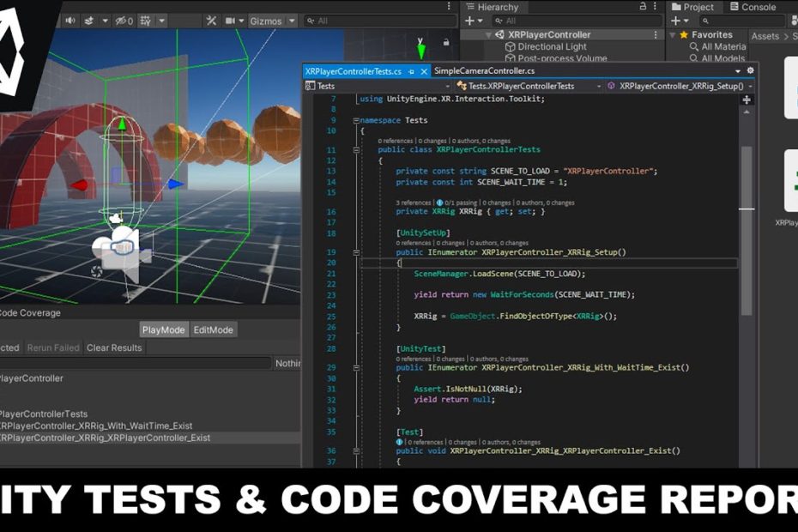Switch to Console tab
This screenshot has height=532, width=798.
point(753,7)
